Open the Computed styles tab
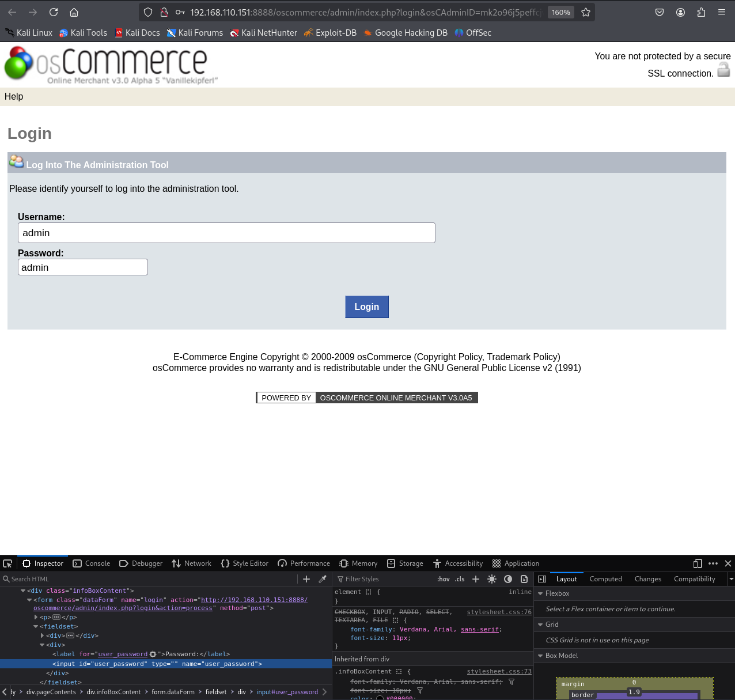 click(x=605, y=579)
